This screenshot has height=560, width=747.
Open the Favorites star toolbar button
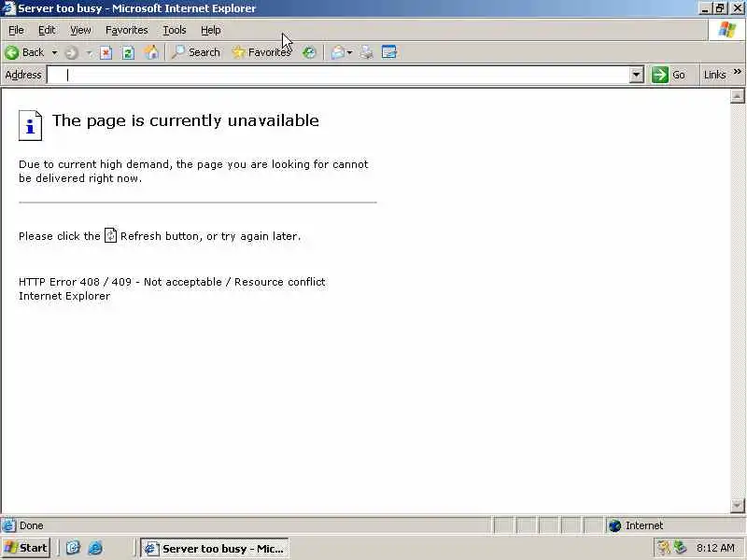pos(261,52)
